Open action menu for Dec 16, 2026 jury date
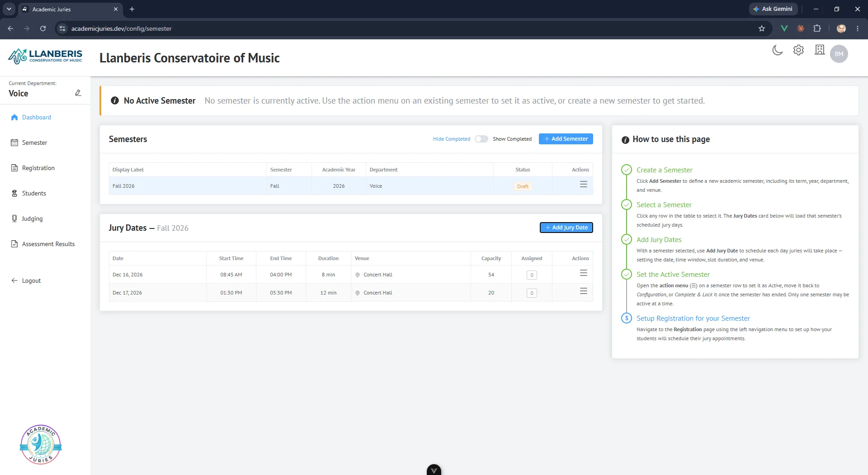The width and height of the screenshot is (868, 475). (584, 273)
